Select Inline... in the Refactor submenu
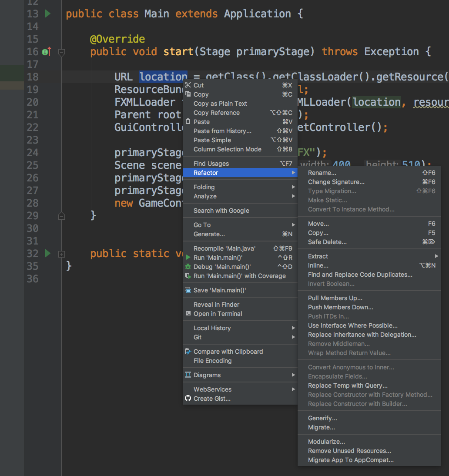The height and width of the screenshot is (476, 449). click(369, 265)
